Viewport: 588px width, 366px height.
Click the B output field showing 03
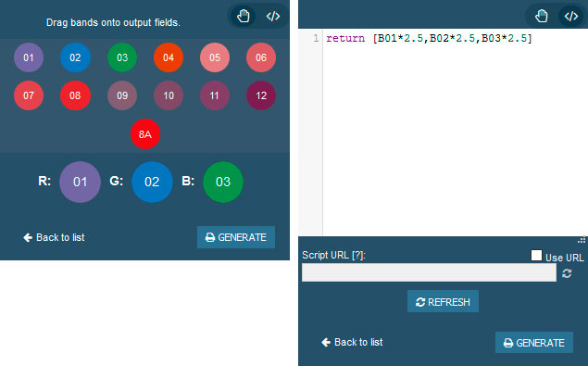point(223,182)
